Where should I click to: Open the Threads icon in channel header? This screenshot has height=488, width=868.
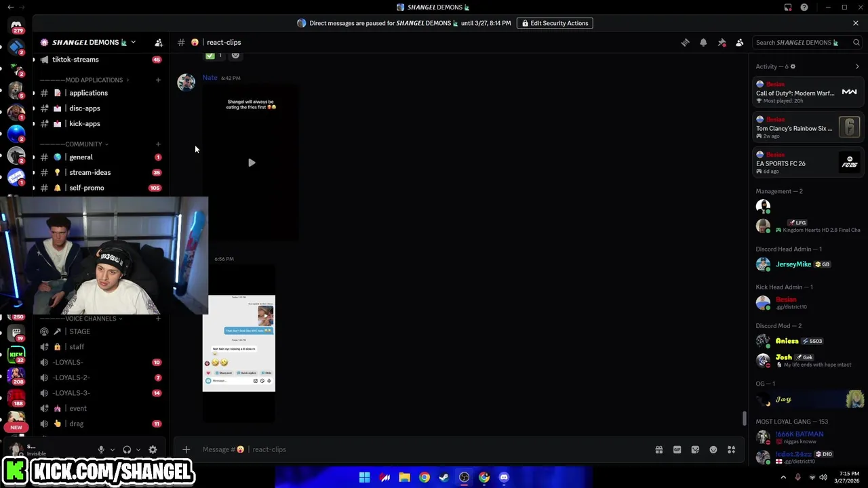tap(685, 42)
